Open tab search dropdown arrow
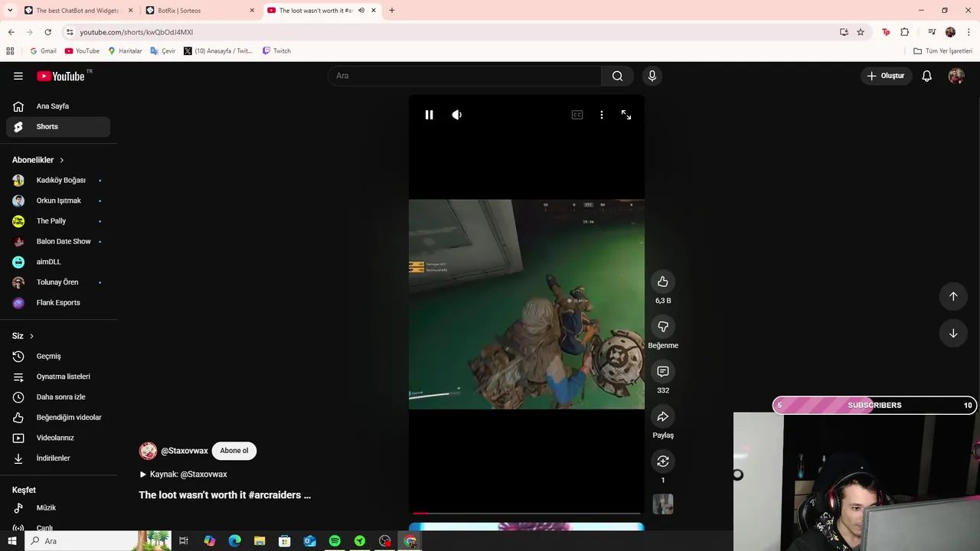This screenshot has height=551, width=980. click(x=10, y=11)
